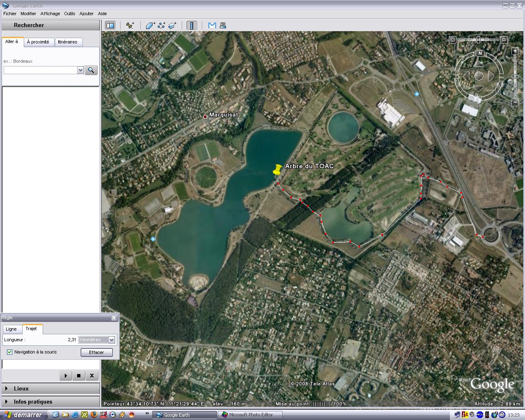525x420 pixels.
Task: Open the search history dropdown arrow
Action: 80,70
